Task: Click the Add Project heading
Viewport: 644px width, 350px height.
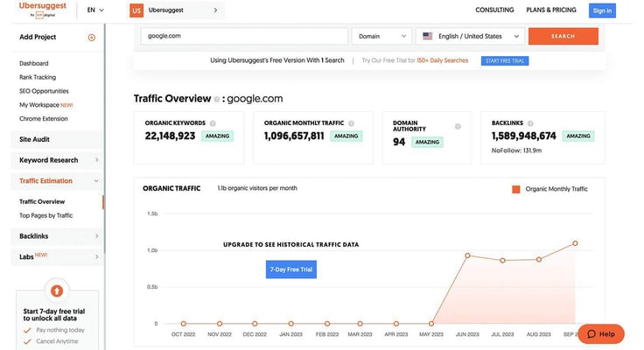Action: (38, 37)
